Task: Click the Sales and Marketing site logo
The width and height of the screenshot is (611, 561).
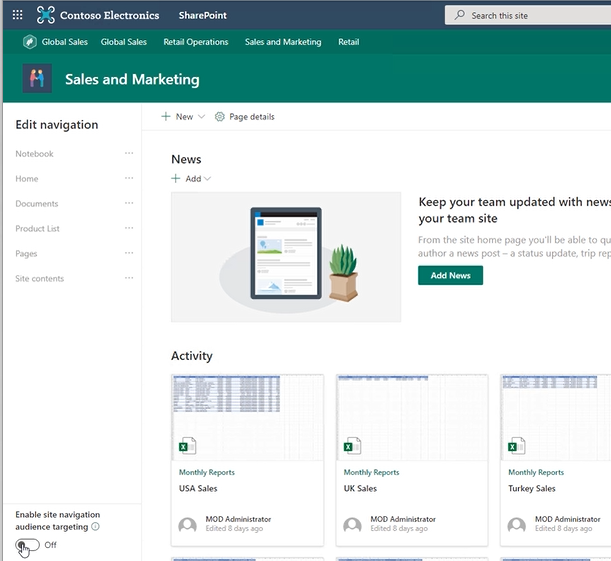Action: coord(37,78)
